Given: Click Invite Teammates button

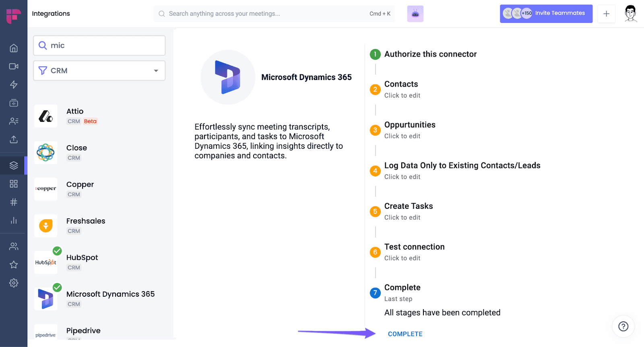Looking at the screenshot, I should (546, 14).
